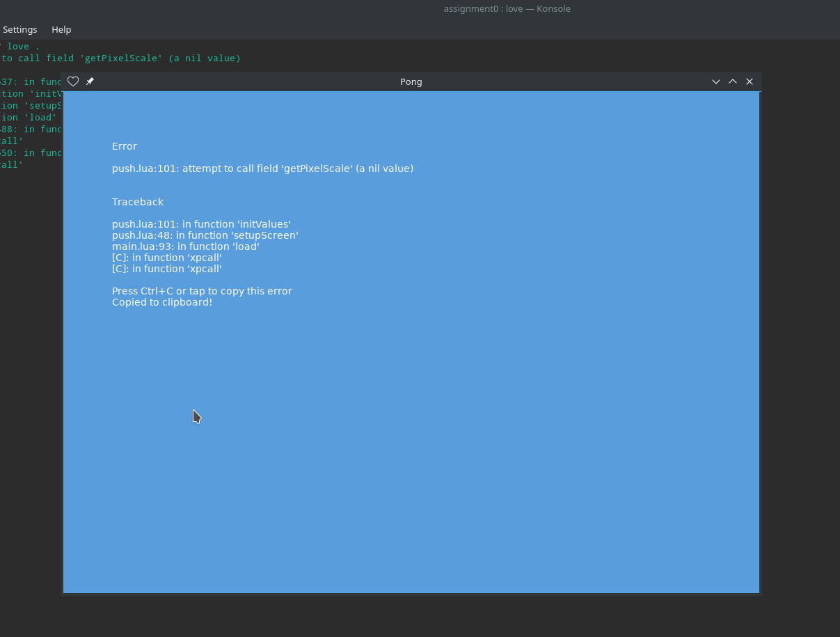Minimize the Pong window with down chevron

click(x=716, y=81)
